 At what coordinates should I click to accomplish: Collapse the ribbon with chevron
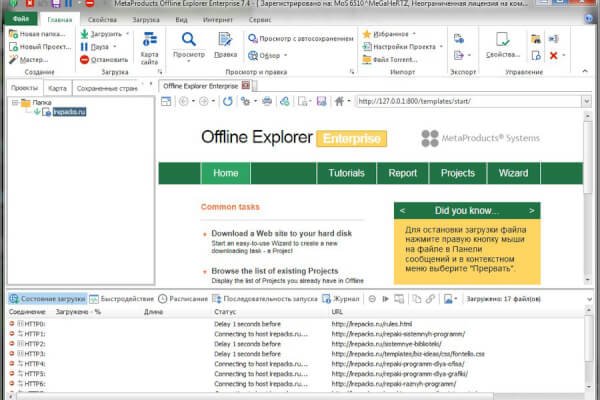pyautogui.click(x=585, y=71)
